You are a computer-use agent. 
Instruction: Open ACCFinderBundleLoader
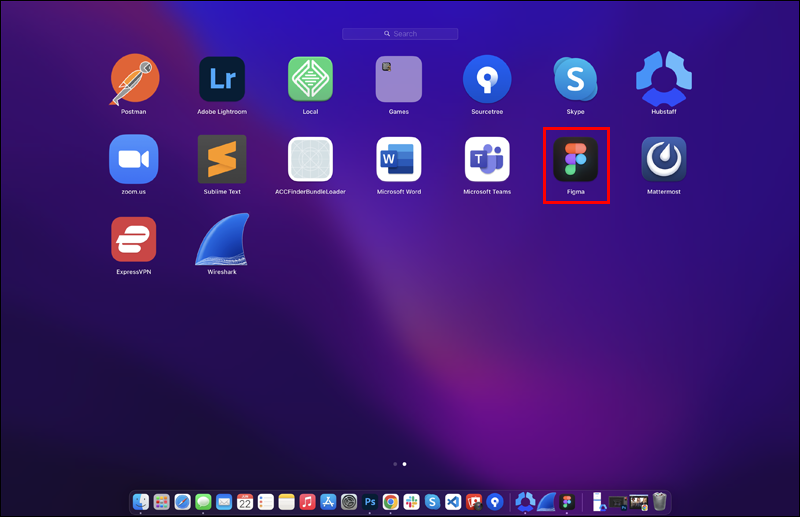[310, 159]
